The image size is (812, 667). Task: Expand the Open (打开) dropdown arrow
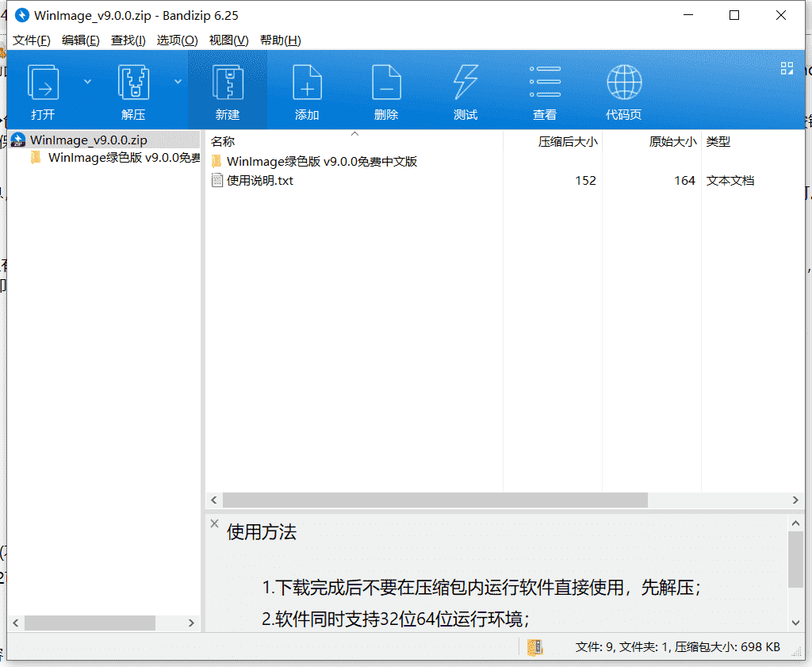tap(87, 82)
